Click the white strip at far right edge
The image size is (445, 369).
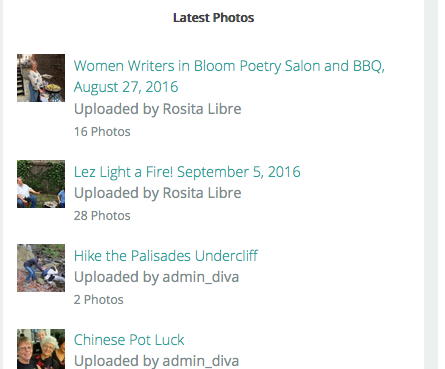coord(441,184)
